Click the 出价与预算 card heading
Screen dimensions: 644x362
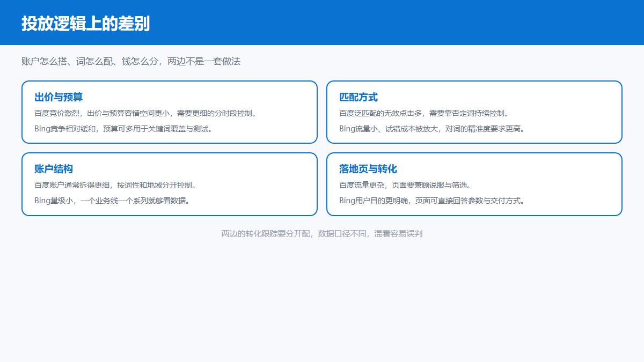[58, 97]
